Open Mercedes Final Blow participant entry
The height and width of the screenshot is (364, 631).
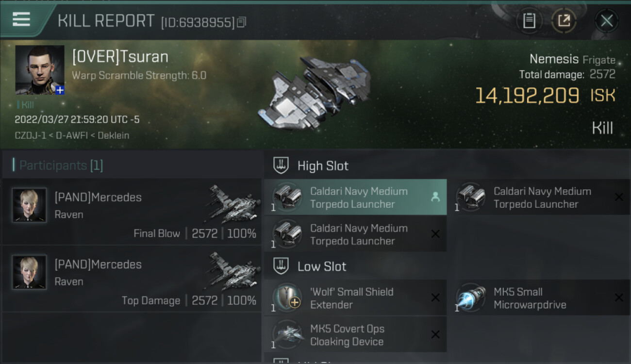pos(132,212)
